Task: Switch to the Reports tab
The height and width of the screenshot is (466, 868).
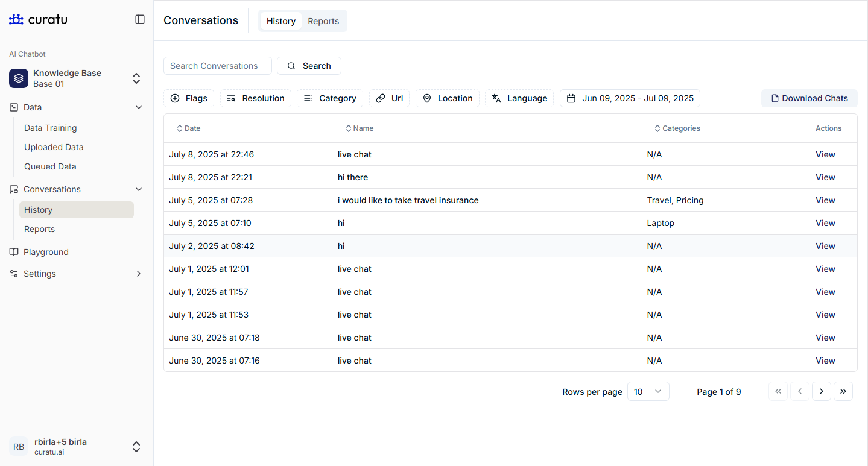Action: [323, 21]
